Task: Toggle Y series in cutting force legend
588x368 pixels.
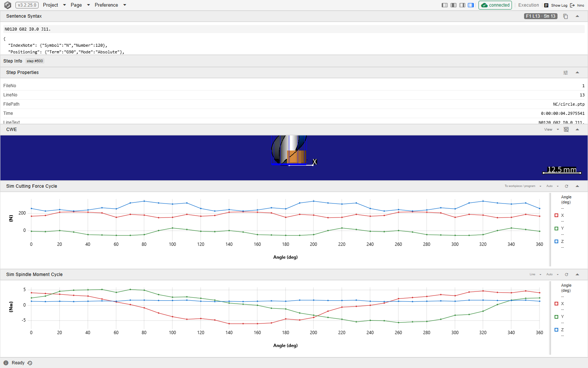Action: (556, 229)
